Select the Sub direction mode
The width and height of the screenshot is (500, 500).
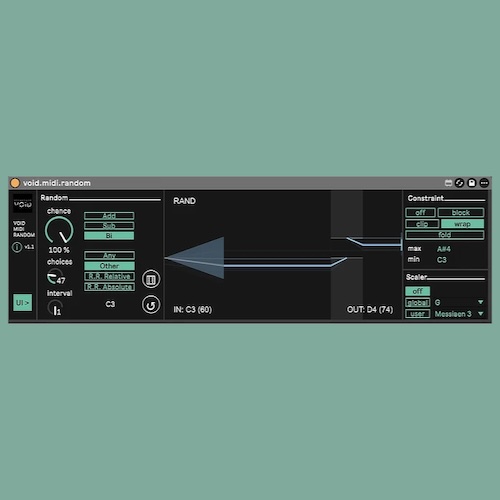tap(109, 226)
